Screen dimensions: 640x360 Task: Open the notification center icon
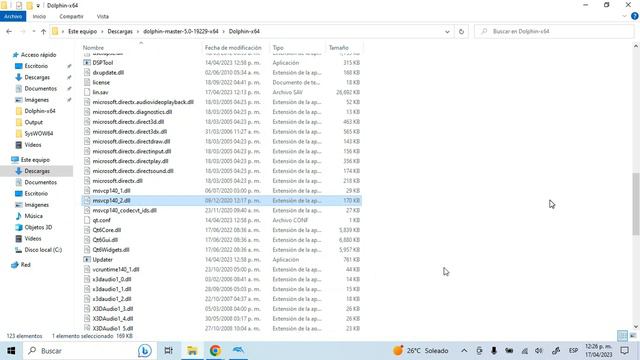pos(624,351)
